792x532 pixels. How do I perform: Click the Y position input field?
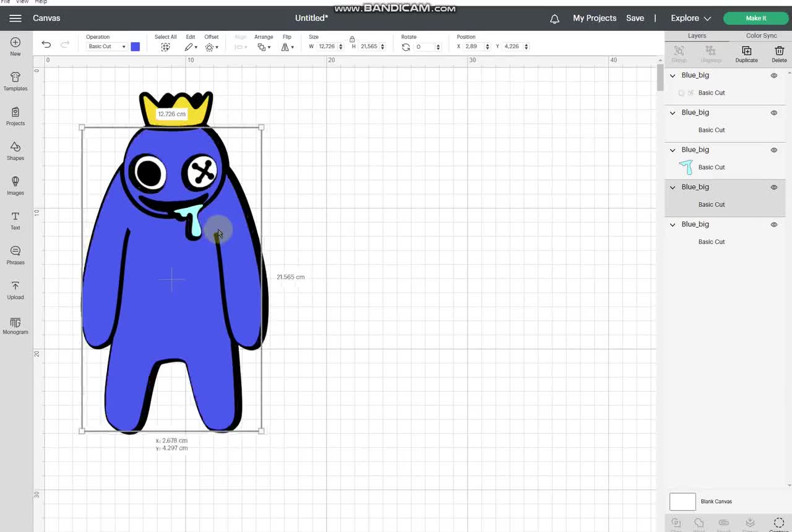pos(513,47)
